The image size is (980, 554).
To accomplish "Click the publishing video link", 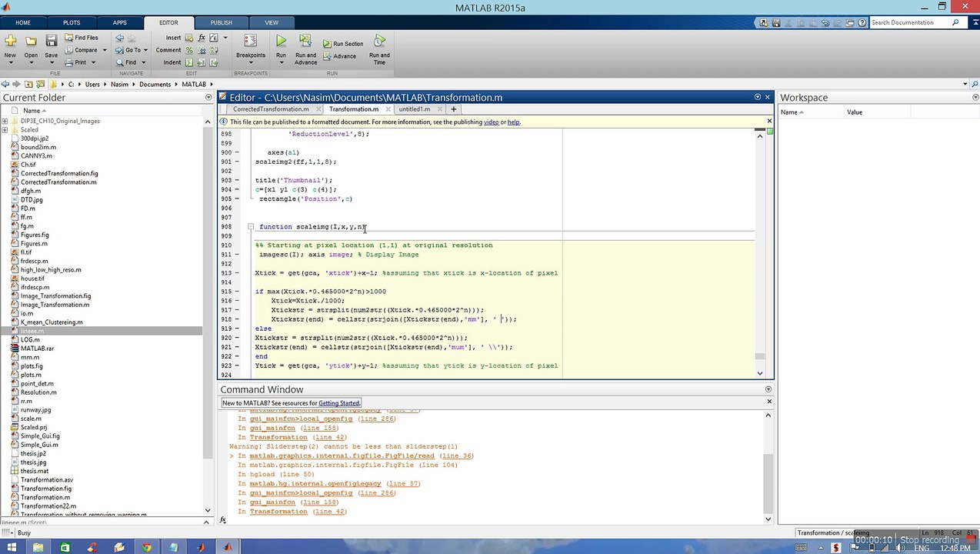I will click(x=491, y=122).
